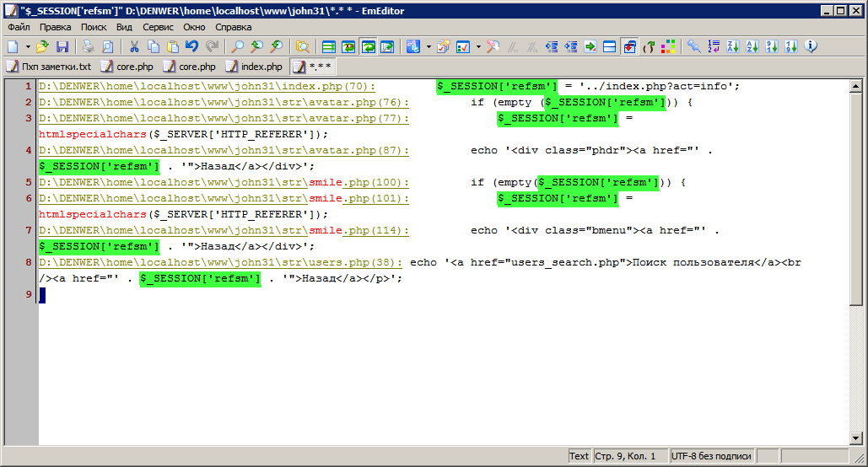Click the vertical scrollbar down arrow
868x467 pixels.
coord(855,437)
